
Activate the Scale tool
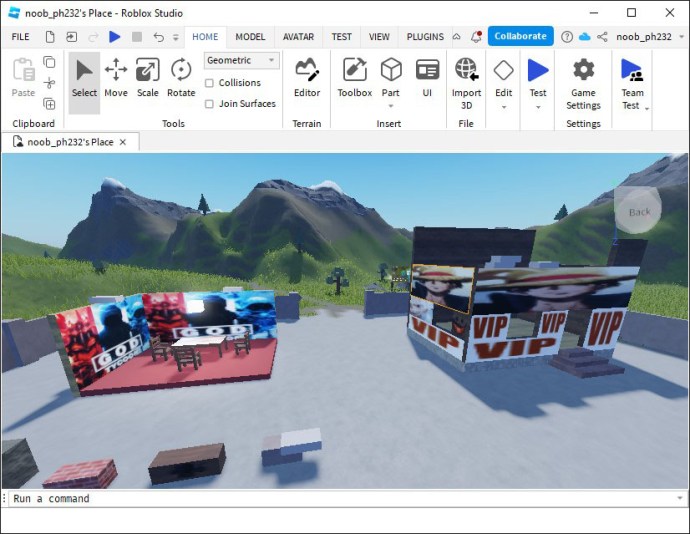pyautogui.click(x=147, y=77)
